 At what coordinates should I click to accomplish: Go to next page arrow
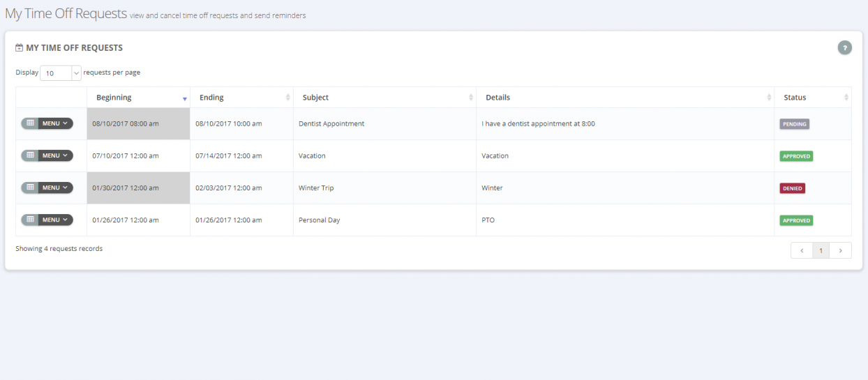tap(840, 250)
